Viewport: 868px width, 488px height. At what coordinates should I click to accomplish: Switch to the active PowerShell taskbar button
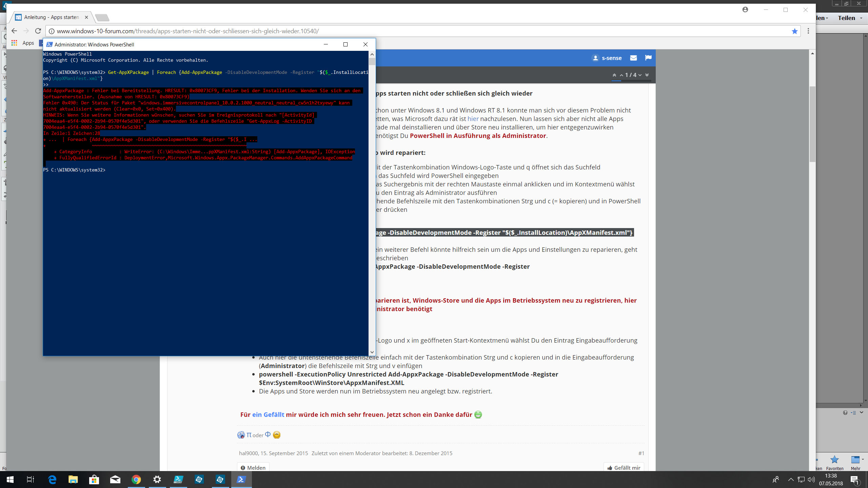(241, 480)
